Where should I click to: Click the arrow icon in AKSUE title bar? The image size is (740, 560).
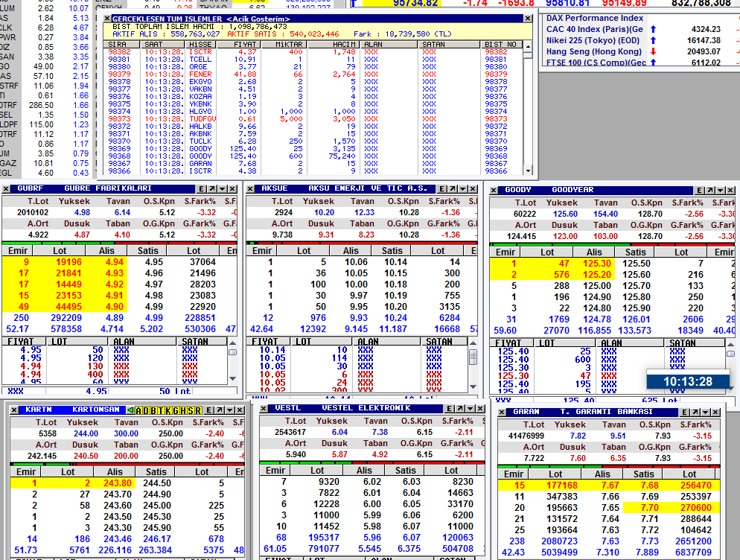[x=452, y=189]
